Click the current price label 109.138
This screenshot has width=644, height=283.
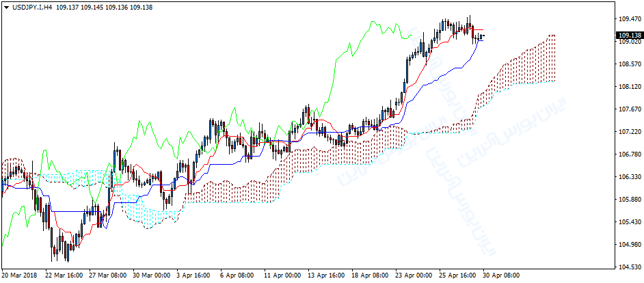click(629, 36)
